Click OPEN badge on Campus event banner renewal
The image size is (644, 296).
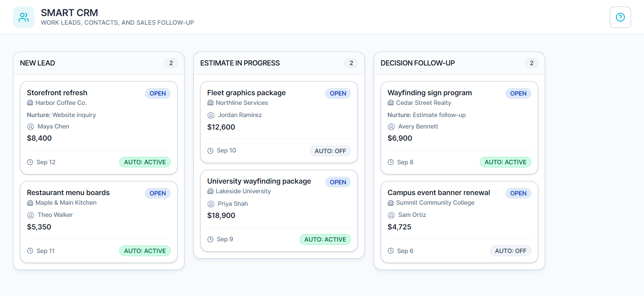pyautogui.click(x=518, y=193)
